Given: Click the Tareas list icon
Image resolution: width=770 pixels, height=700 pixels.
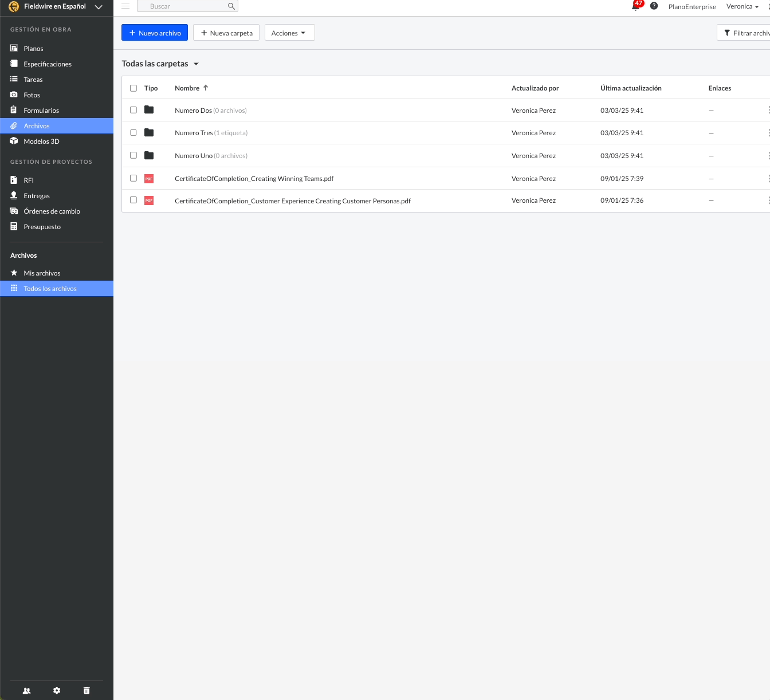Looking at the screenshot, I should pos(14,79).
